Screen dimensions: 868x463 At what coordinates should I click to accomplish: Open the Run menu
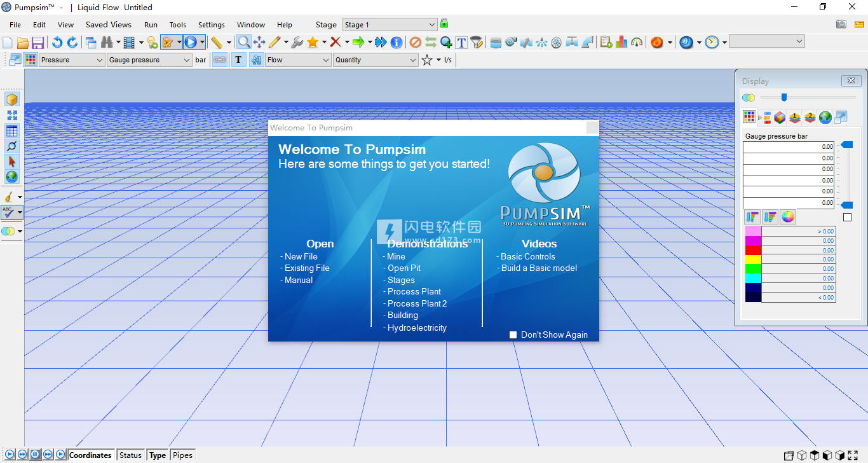tap(151, 25)
